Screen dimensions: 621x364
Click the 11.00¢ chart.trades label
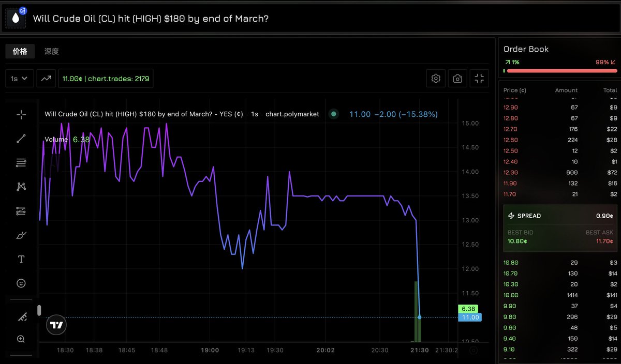tap(106, 78)
